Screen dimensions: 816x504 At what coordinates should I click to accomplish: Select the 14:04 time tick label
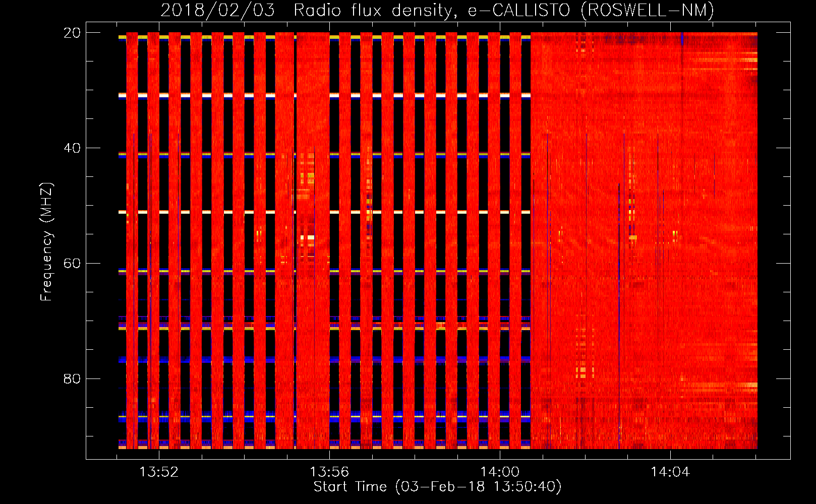(x=670, y=472)
